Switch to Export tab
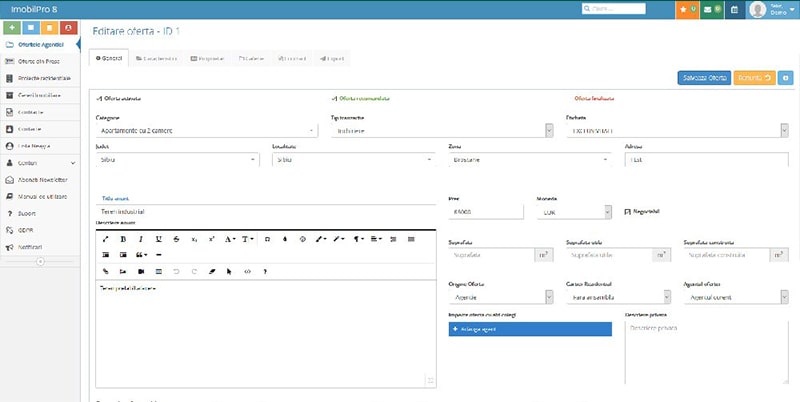800x402 pixels. pyautogui.click(x=332, y=59)
